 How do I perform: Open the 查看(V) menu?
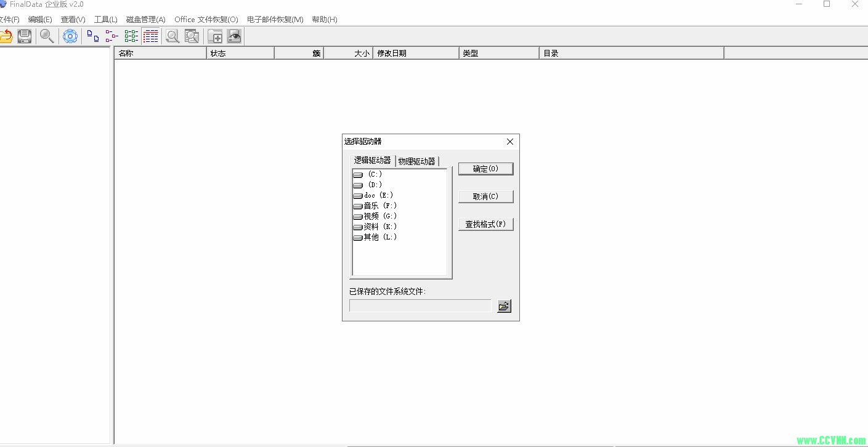click(x=73, y=20)
